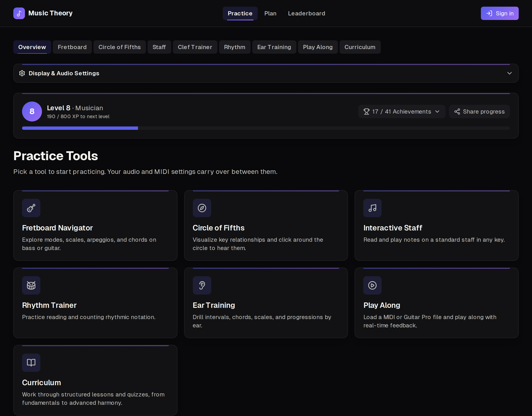This screenshot has height=416, width=532.
Task: Open the 17 / 41 Achievements dropdown
Action: pyautogui.click(x=402, y=111)
